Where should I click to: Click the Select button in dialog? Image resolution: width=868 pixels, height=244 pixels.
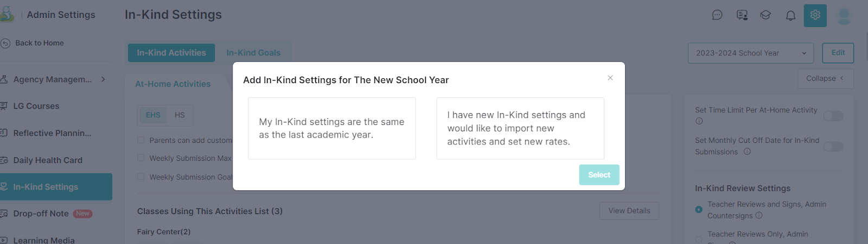point(599,175)
